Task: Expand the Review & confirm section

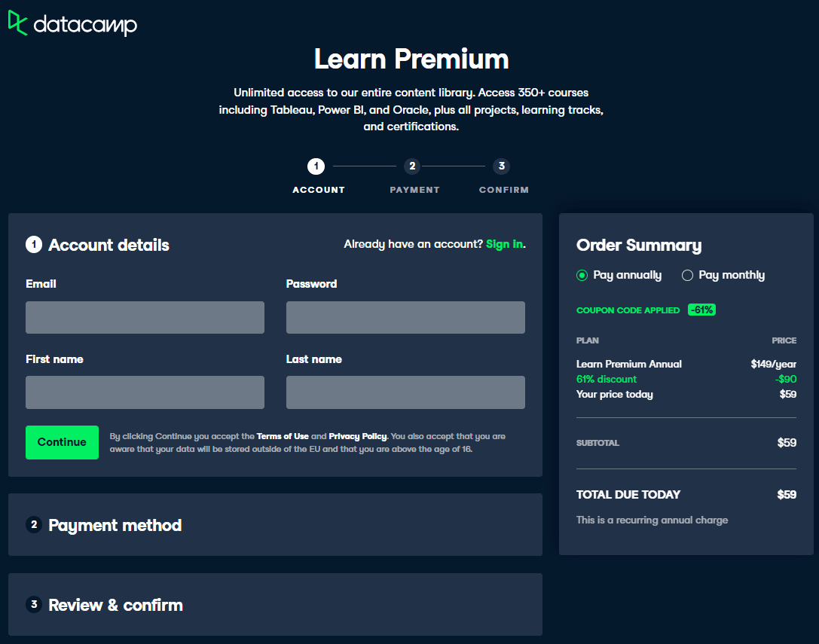Action: click(x=115, y=604)
